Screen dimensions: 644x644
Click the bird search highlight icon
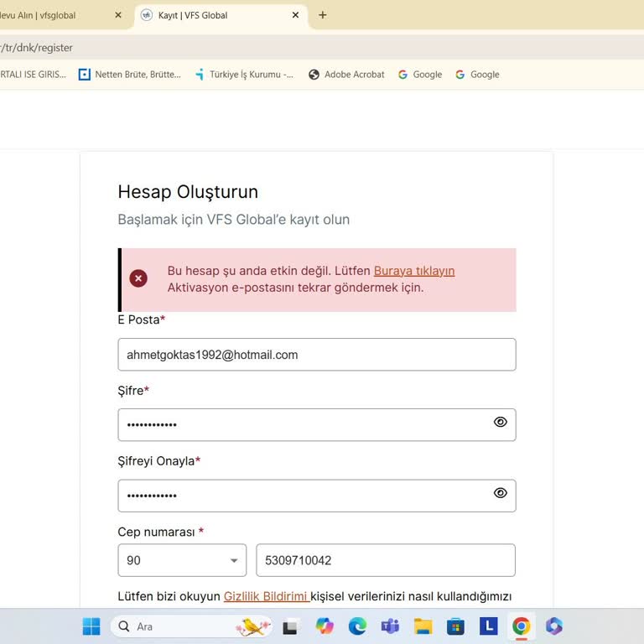click(252, 626)
